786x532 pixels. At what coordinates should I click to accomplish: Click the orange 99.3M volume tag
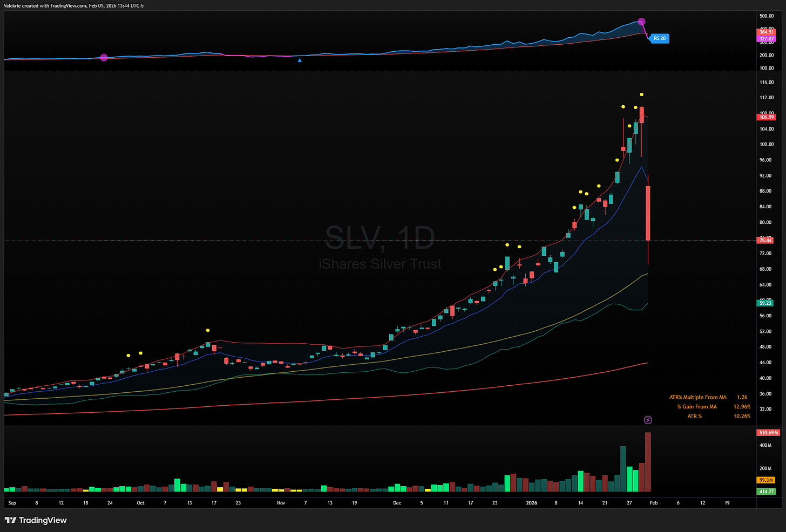click(x=767, y=480)
